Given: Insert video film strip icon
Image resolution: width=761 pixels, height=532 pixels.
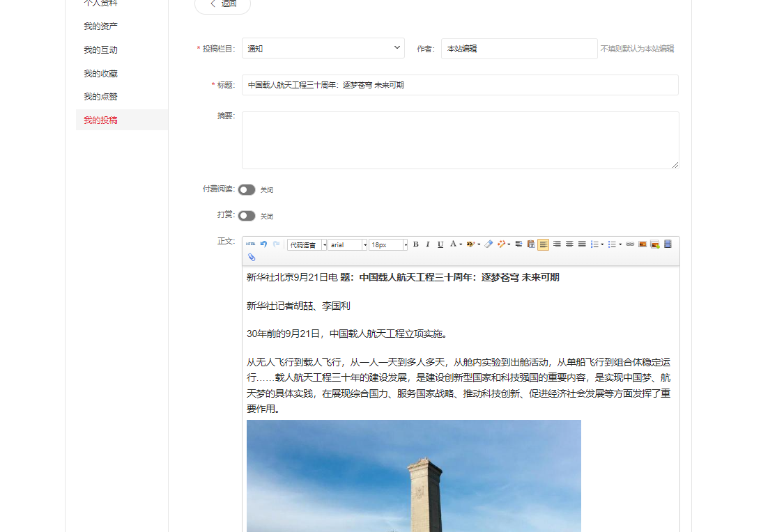Looking at the screenshot, I should click(668, 244).
